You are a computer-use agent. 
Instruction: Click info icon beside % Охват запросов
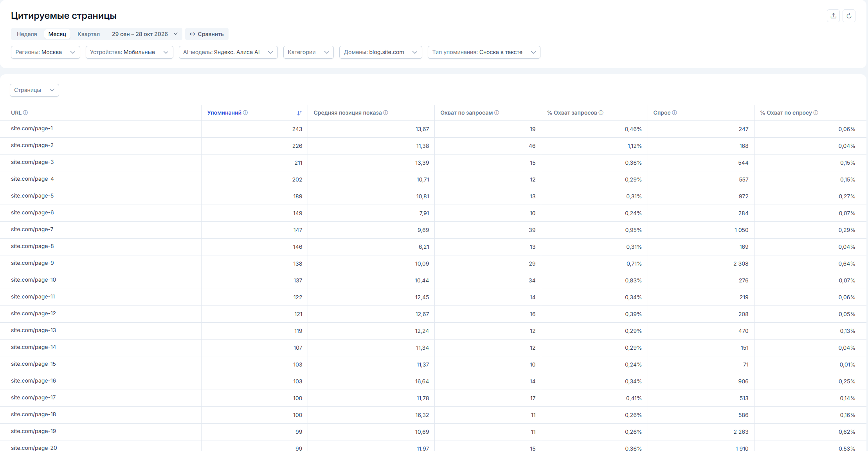(601, 113)
